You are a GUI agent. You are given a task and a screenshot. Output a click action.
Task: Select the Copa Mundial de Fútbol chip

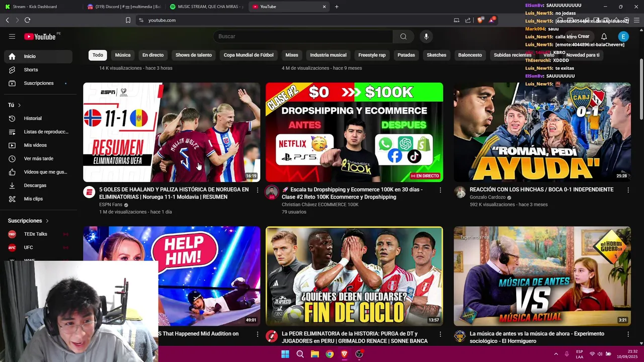click(x=249, y=55)
